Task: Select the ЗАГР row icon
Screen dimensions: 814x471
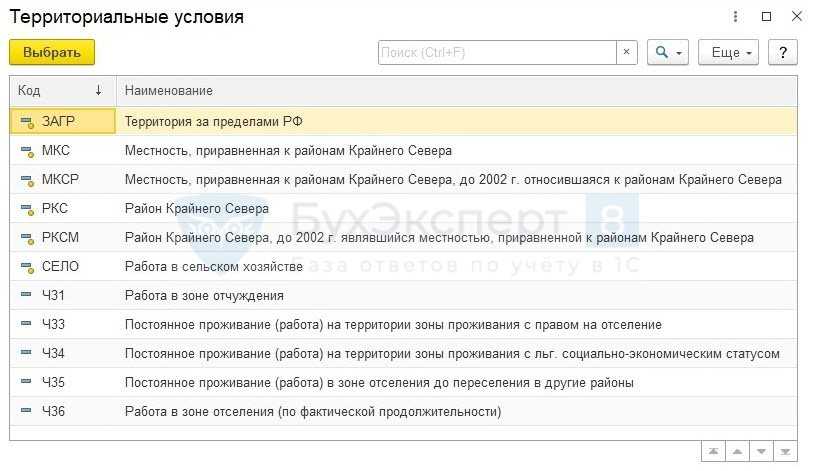Action: [x=27, y=122]
